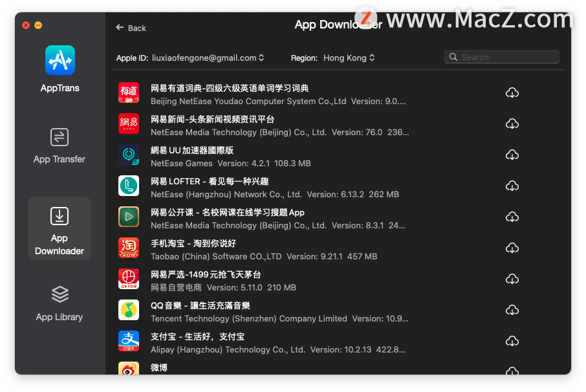This screenshot has height=392, width=586.
Task: Select the 网易新闻-头条新闻视频资讯平台 title
Action: coord(212,119)
